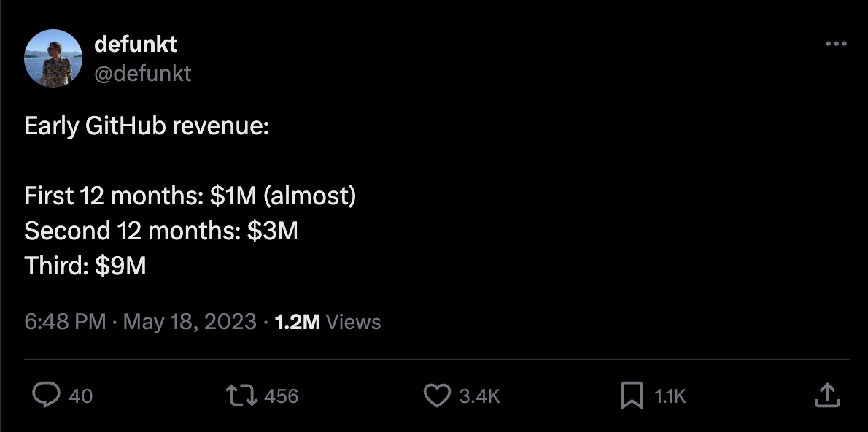Screen dimensions: 868x432
Task: Click the defunkt display name
Action: (x=136, y=44)
